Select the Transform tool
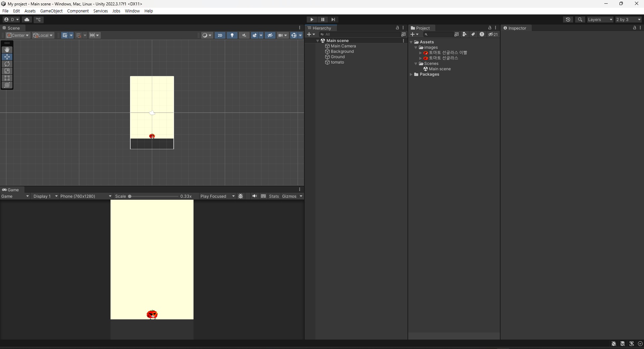The width and height of the screenshot is (644, 349). [x=7, y=85]
